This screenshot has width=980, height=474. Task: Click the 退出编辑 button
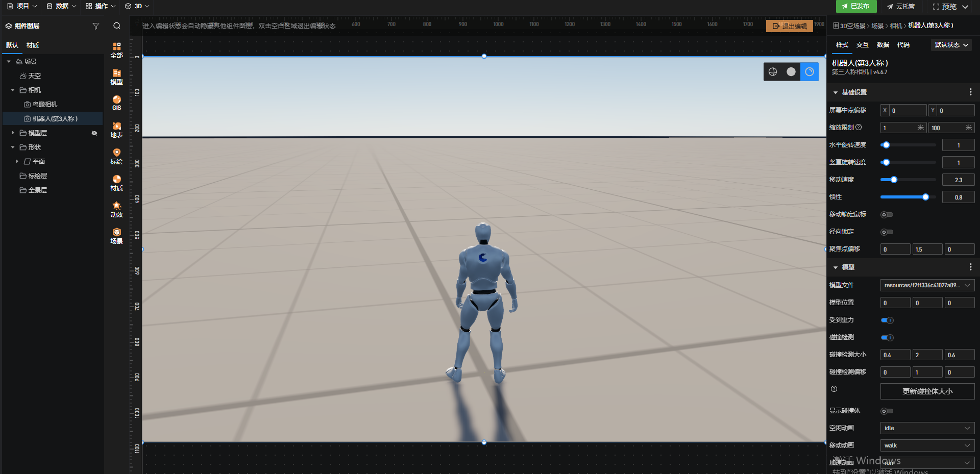tap(789, 26)
